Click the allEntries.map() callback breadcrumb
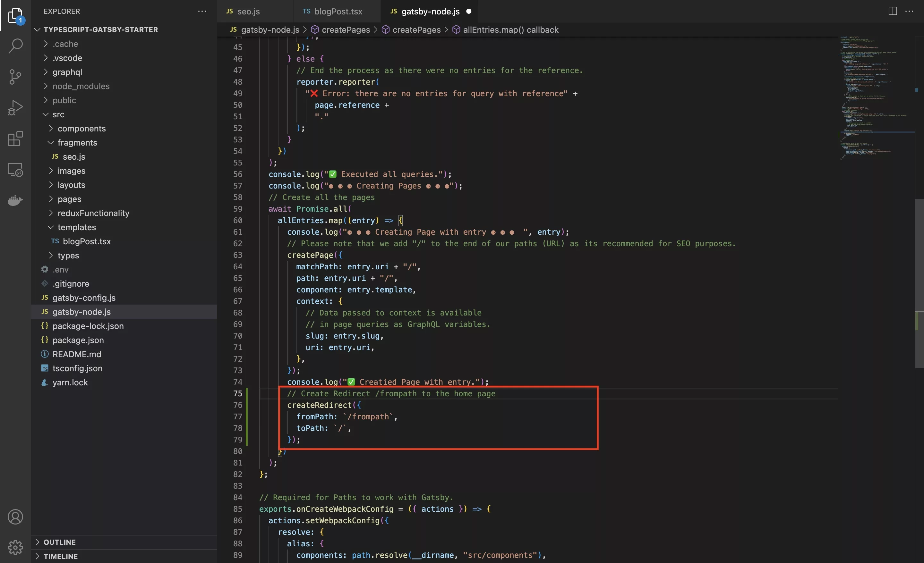Screen dimensions: 924x563 pyautogui.click(x=510, y=29)
